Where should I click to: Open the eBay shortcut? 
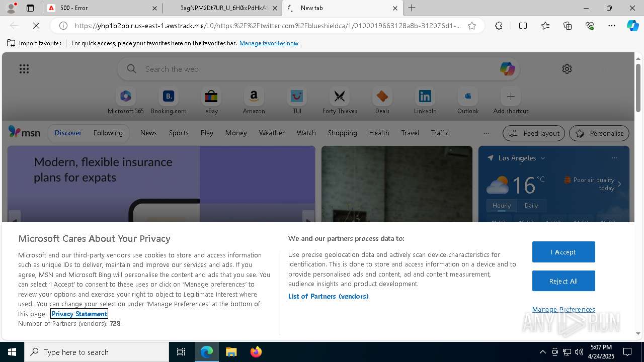(211, 101)
